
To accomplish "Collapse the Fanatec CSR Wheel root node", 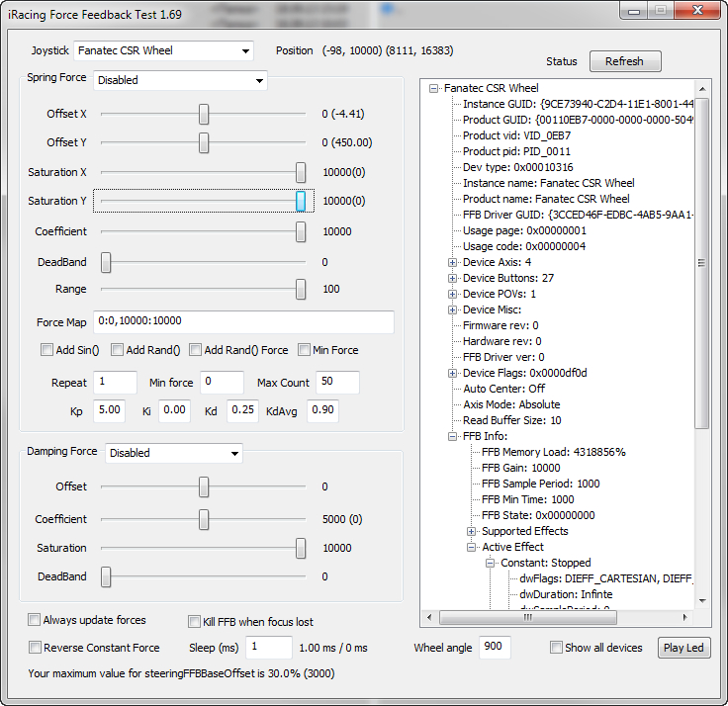I will pyautogui.click(x=434, y=88).
